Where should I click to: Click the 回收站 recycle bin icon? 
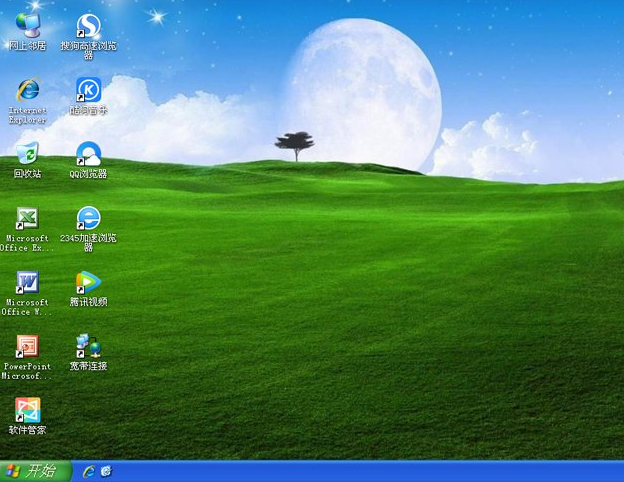pyautogui.click(x=28, y=153)
